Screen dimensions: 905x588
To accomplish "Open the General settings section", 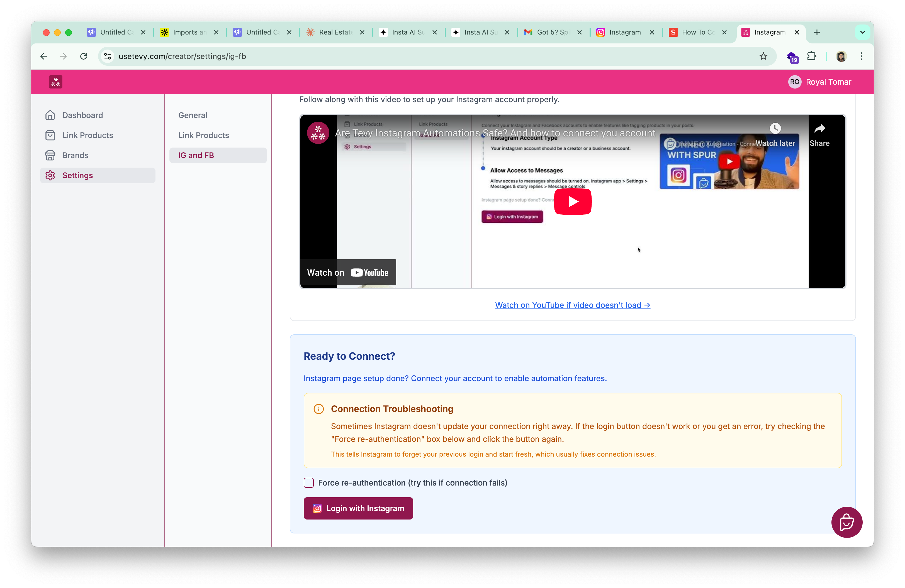I will click(x=218, y=115).
